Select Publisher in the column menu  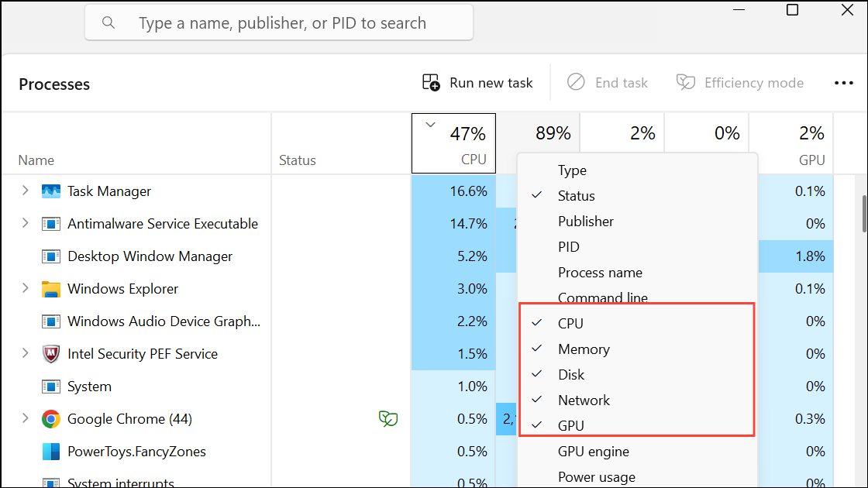pyautogui.click(x=585, y=221)
